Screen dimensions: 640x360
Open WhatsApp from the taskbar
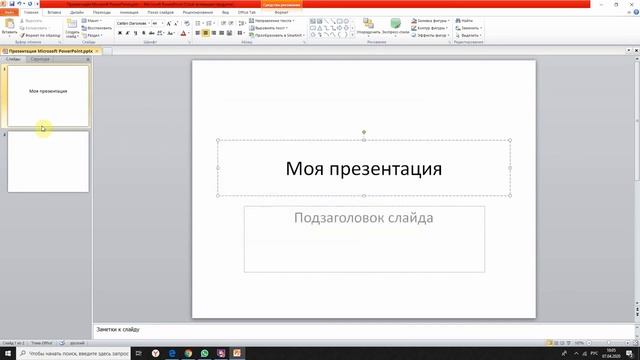204,353
